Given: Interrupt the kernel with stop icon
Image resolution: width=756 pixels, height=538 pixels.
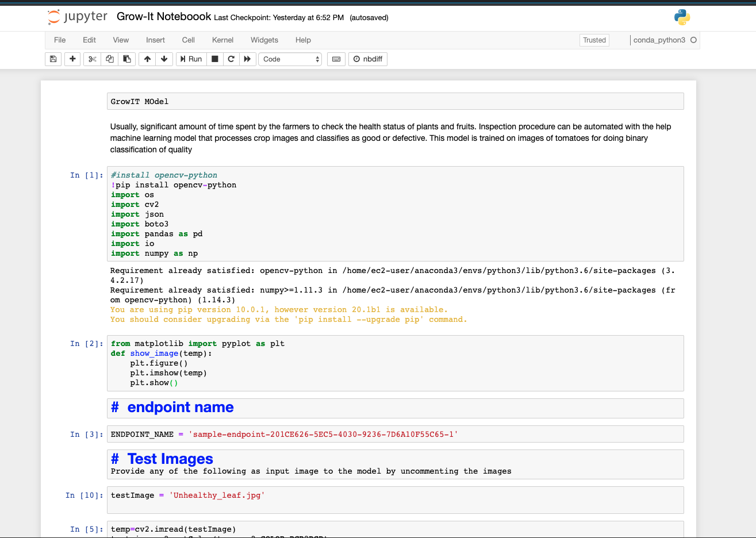Looking at the screenshot, I should coord(215,59).
